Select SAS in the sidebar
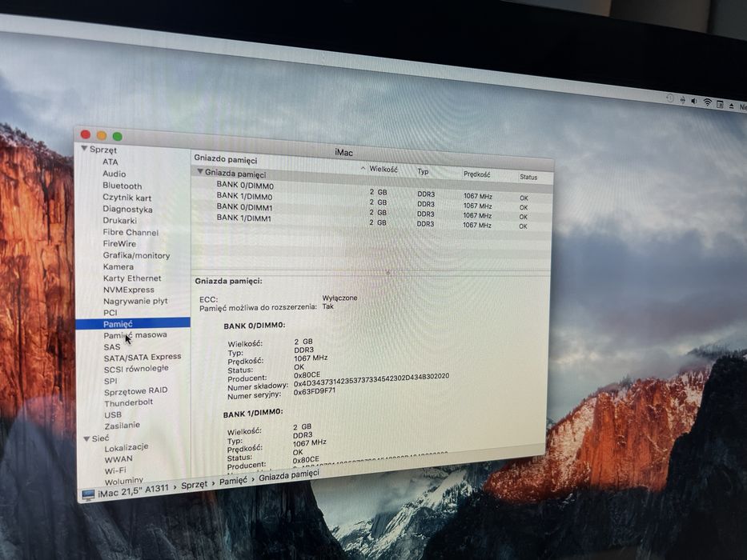This screenshot has height=560, width=747. tap(112, 346)
